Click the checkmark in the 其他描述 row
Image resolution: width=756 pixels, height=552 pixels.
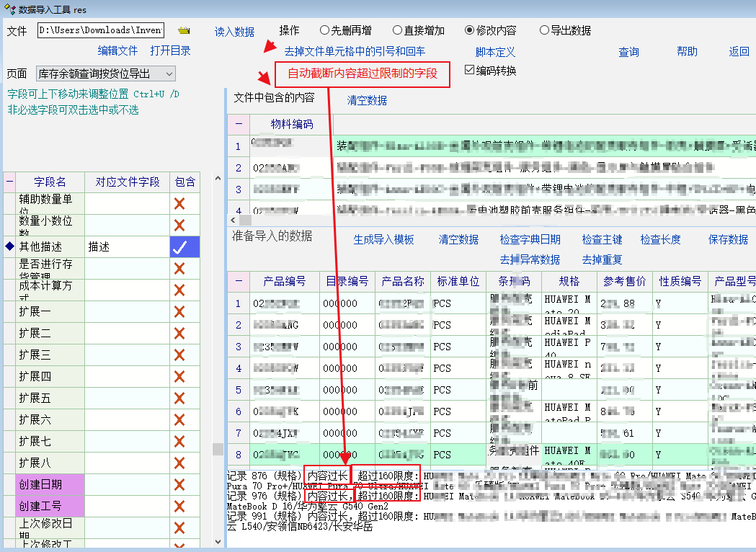[x=179, y=247]
